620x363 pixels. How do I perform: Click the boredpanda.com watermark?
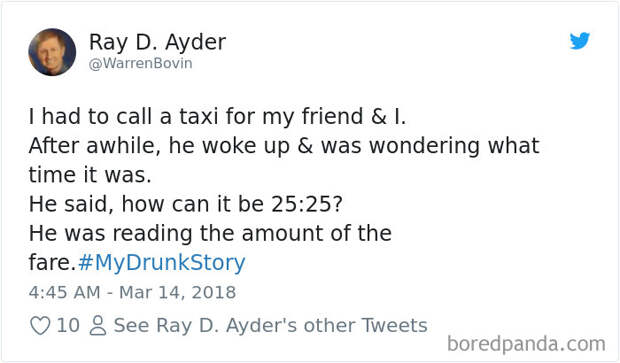coord(526,344)
